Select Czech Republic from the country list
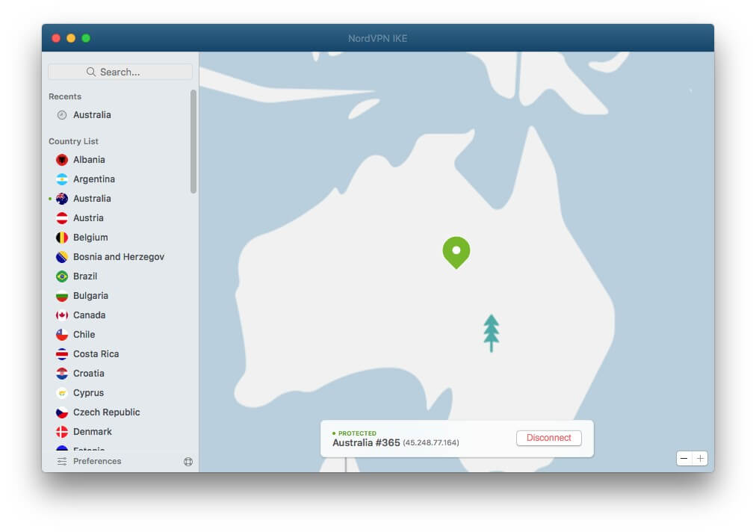 pyautogui.click(x=107, y=412)
